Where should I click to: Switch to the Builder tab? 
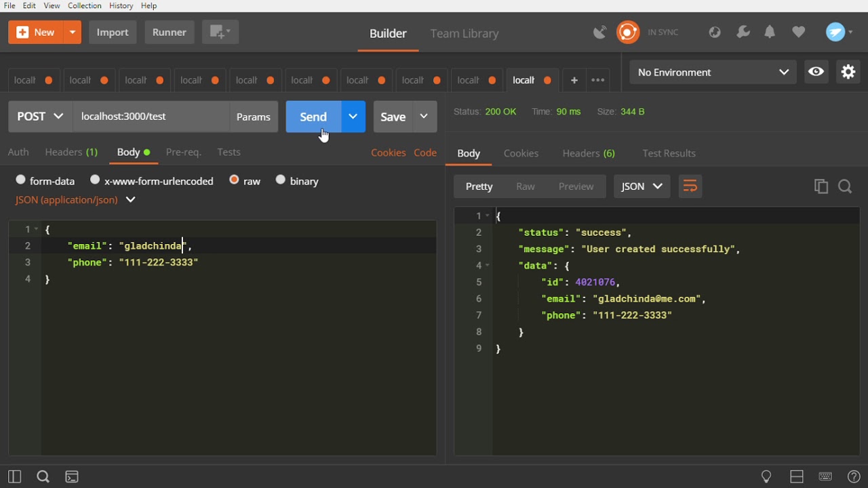coord(388,33)
